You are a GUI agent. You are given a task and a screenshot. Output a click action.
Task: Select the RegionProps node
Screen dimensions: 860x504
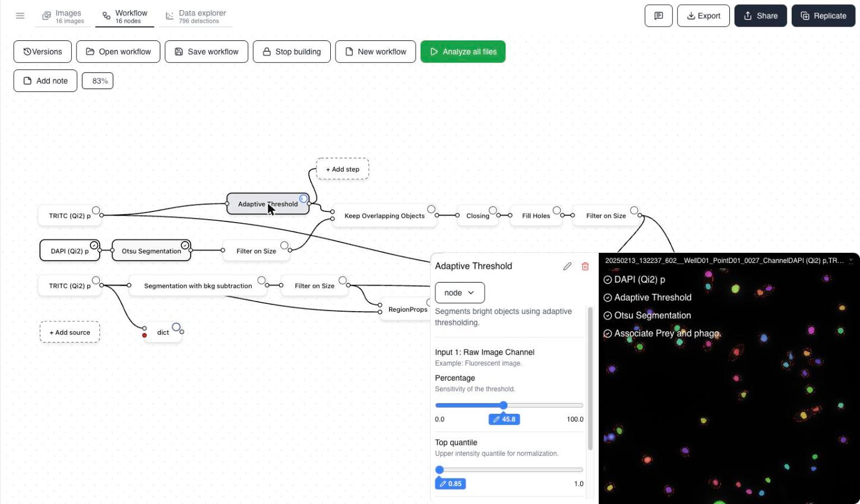pos(406,309)
